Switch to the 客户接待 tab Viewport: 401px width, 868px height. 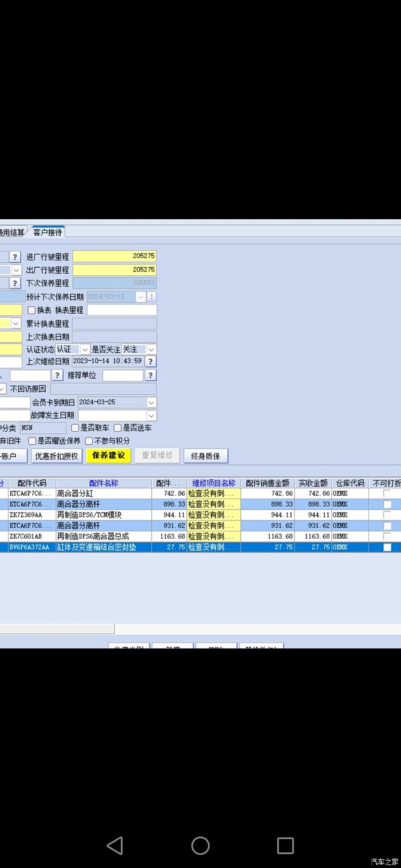(48, 232)
